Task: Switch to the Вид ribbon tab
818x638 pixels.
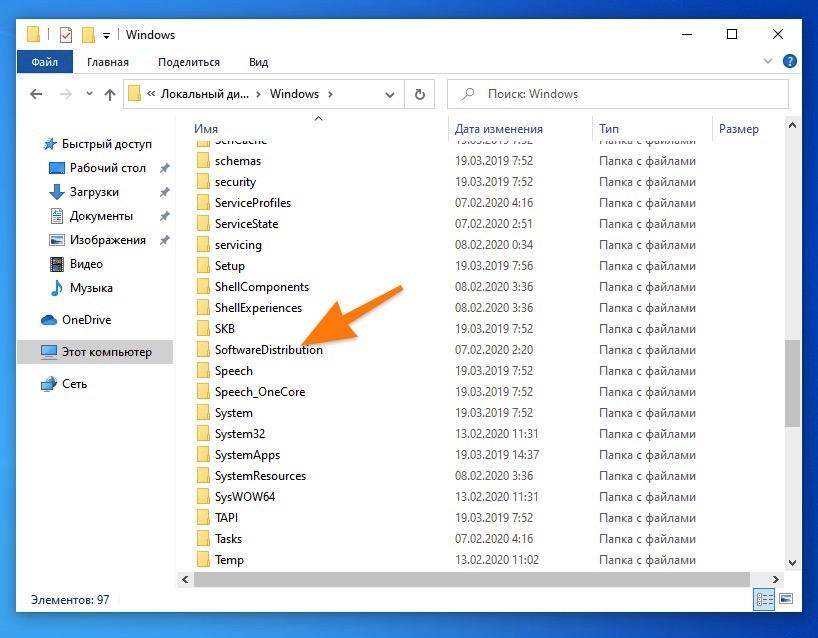Action: click(x=258, y=62)
